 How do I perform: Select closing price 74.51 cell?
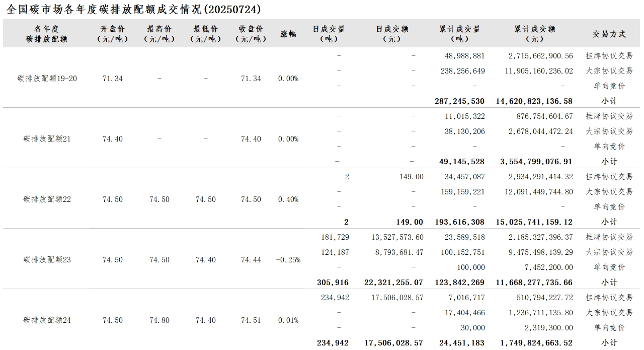[251, 320]
